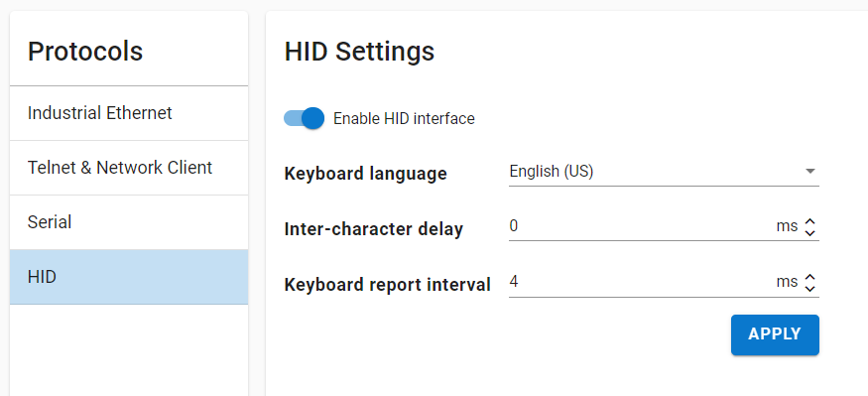The height and width of the screenshot is (396, 868).
Task: Open the Keyboard language English (US) combo box
Action: [664, 173]
